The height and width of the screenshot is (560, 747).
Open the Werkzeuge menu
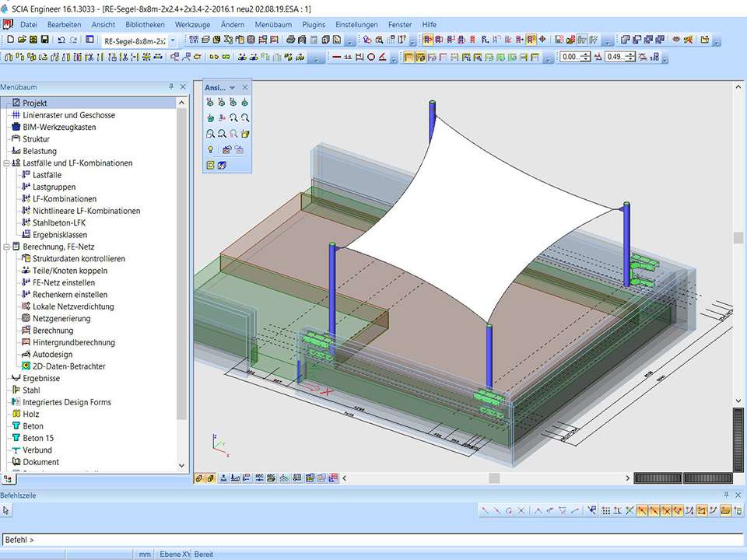pyautogui.click(x=192, y=24)
